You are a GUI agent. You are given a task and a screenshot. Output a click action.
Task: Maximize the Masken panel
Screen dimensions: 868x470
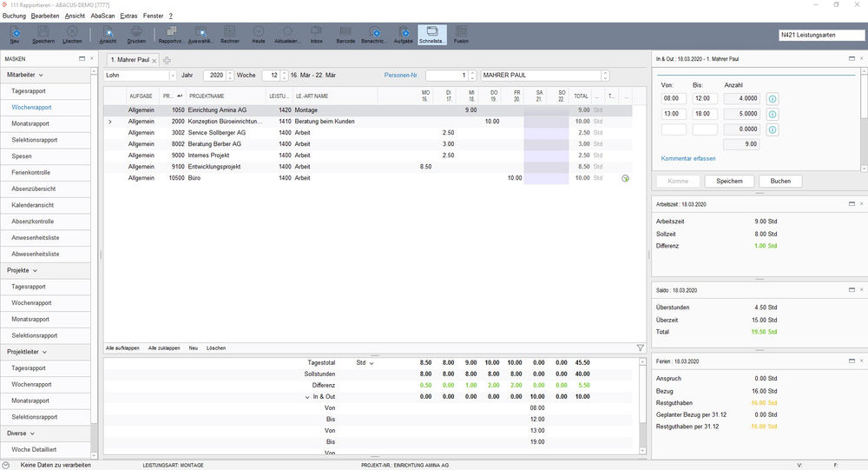(x=82, y=58)
